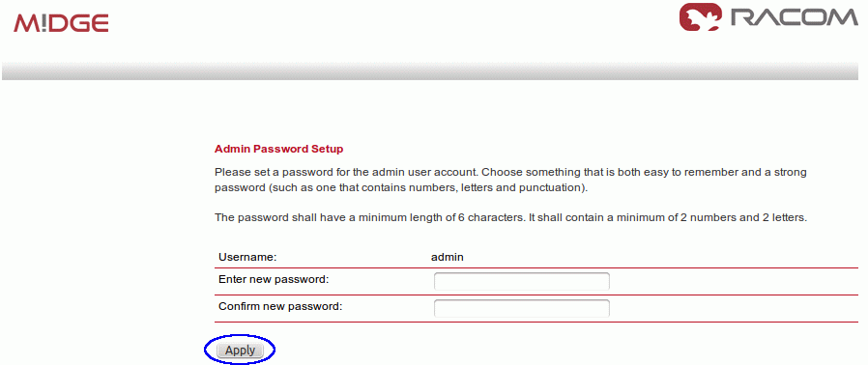Click the Username label

pyautogui.click(x=247, y=257)
